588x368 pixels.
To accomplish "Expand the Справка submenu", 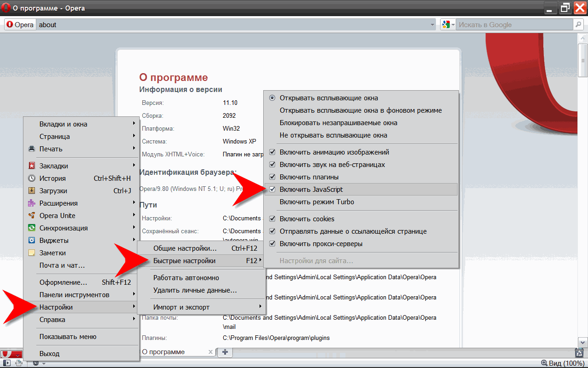I will point(81,320).
